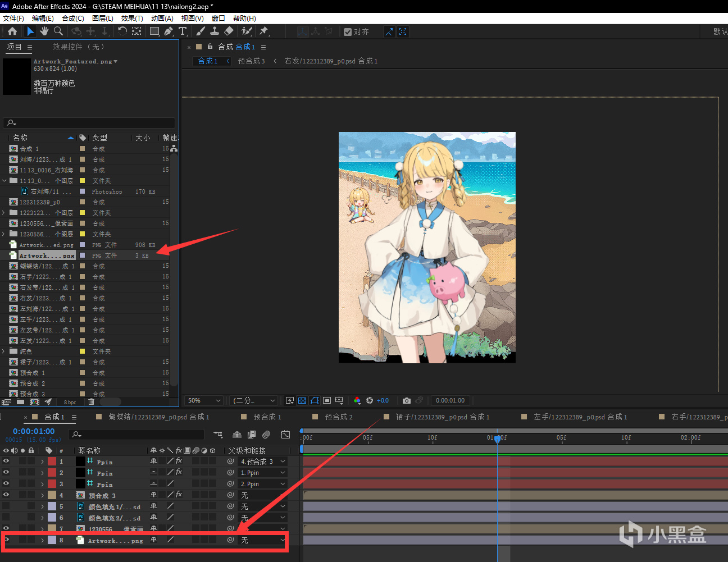Expand the 纯色 folder in Project
728x562 pixels.
pyautogui.click(x=4, y=351)
